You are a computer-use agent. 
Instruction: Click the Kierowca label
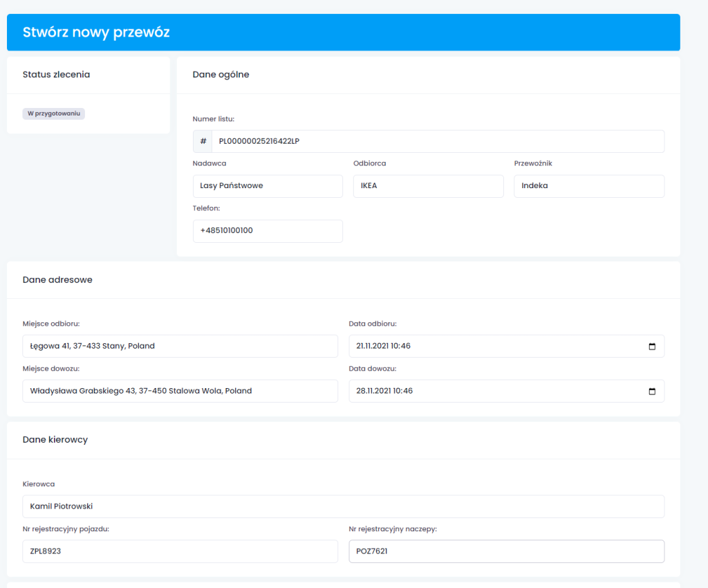[39, 484]
